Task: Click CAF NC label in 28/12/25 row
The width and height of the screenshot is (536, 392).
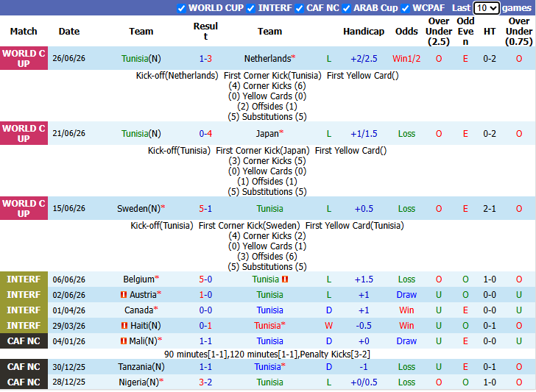Action: (x=24, y=382)
